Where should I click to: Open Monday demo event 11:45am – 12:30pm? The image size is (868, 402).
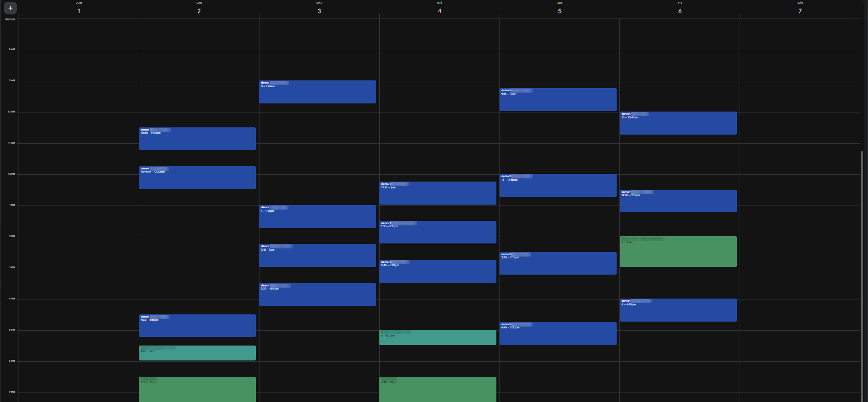[197, 178]
